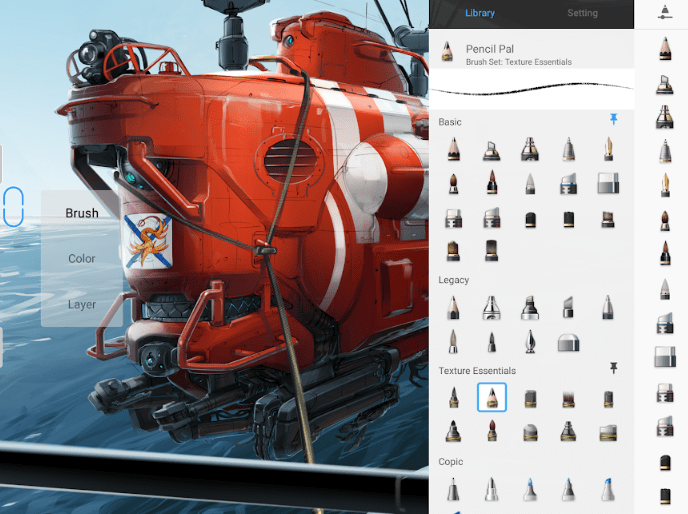Pick the grey cone smudge in palette strip
Screen dimensions: 688x514
665,289
